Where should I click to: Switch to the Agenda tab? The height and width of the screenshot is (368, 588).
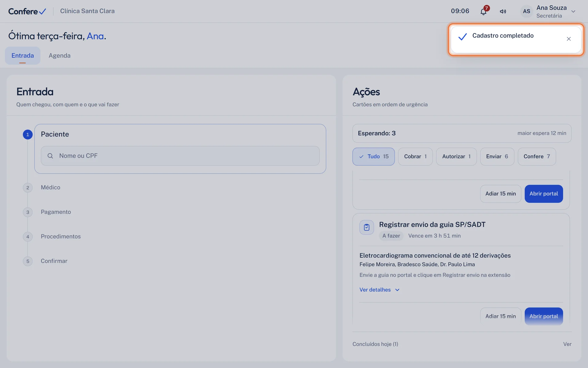[59, 56]
